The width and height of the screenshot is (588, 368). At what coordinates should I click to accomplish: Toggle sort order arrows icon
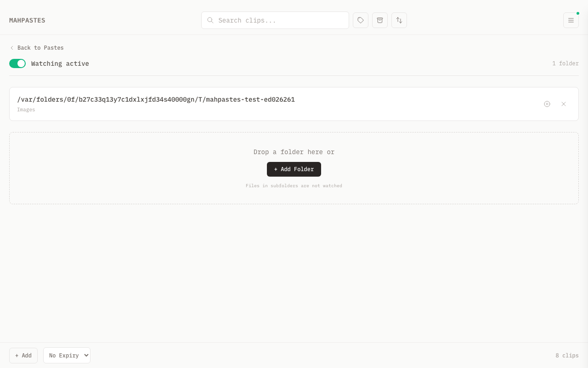399,20
